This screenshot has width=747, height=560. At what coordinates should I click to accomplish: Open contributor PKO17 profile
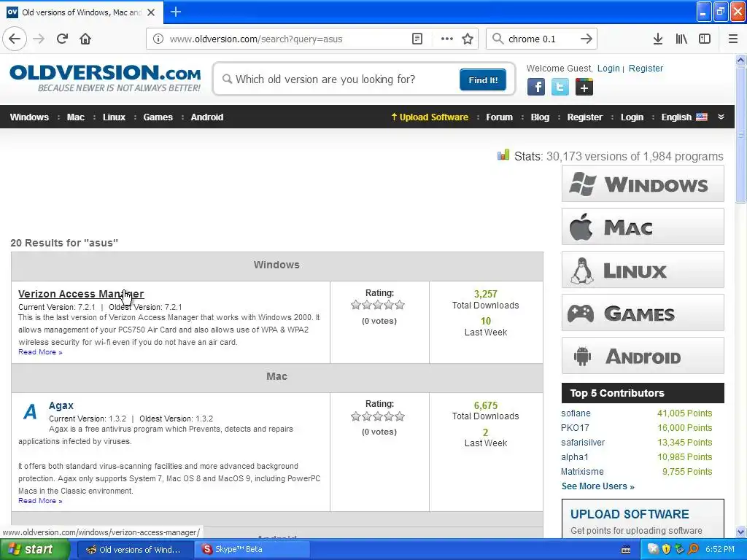tap(575, 427)
